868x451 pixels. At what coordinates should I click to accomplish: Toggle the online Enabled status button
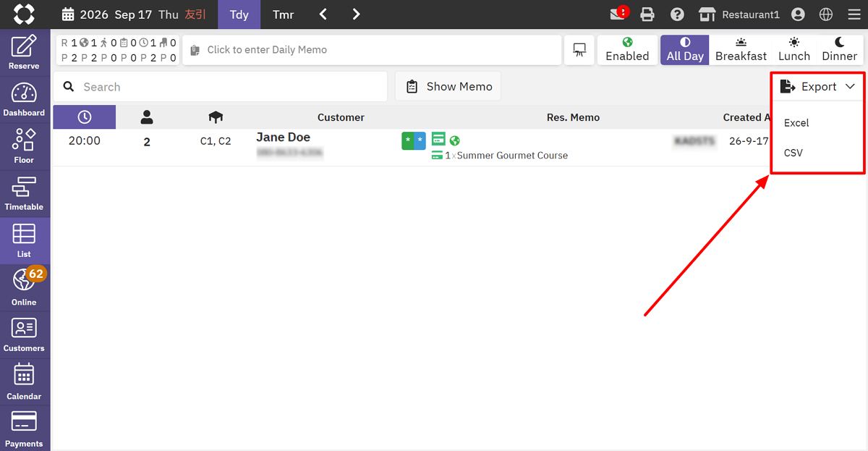pos(627,50)
